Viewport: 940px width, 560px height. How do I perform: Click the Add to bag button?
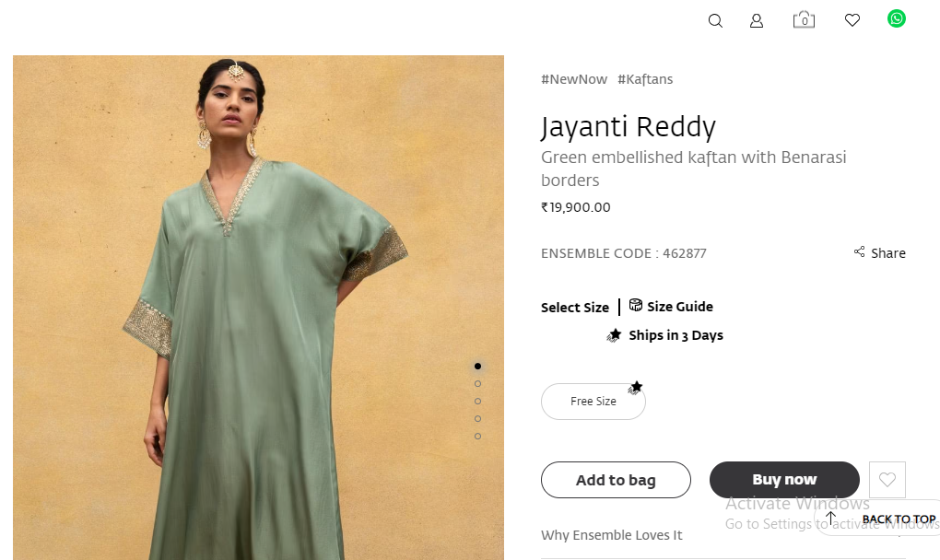616,480
